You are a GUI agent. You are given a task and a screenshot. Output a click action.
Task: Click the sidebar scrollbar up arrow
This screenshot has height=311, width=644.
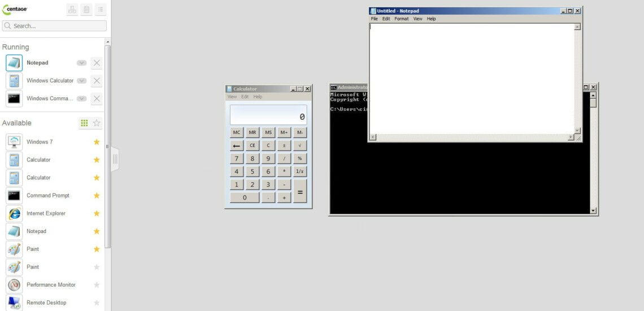click(x=107, y=42)
